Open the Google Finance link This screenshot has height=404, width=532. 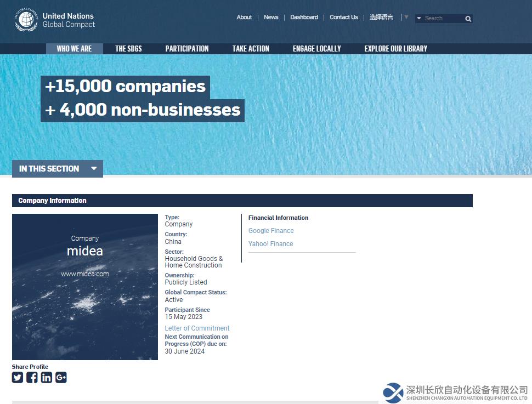[x=271, y=231]
